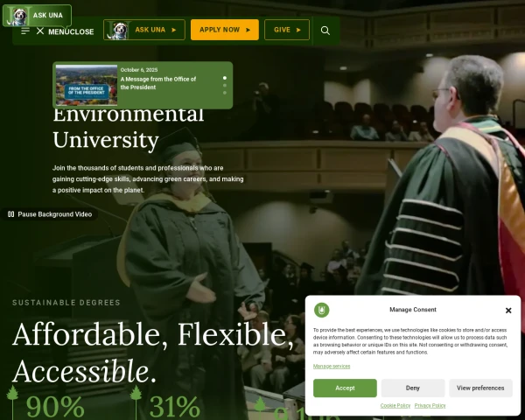Click the dog mascot in top-left Ask Una badge
Image resolution: width=525 pixels, height=420 pixels.
click(x=17, y=16)
